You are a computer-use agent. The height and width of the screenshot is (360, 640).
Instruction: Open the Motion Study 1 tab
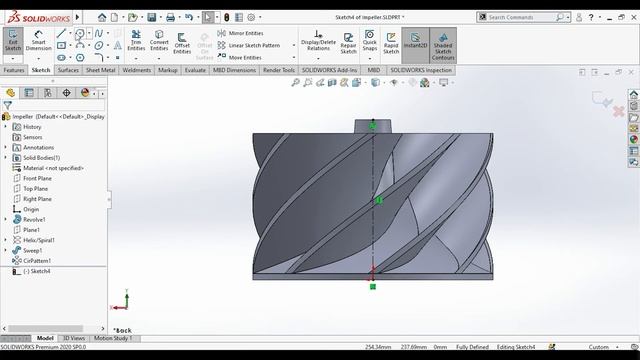113,338
